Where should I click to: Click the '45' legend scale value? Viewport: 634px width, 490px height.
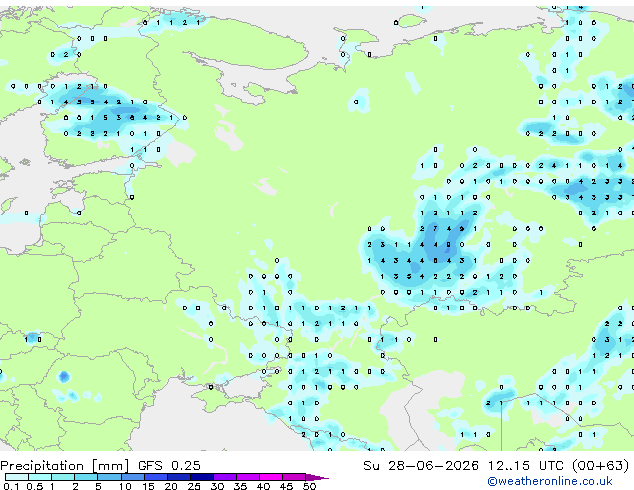point(286,486)
